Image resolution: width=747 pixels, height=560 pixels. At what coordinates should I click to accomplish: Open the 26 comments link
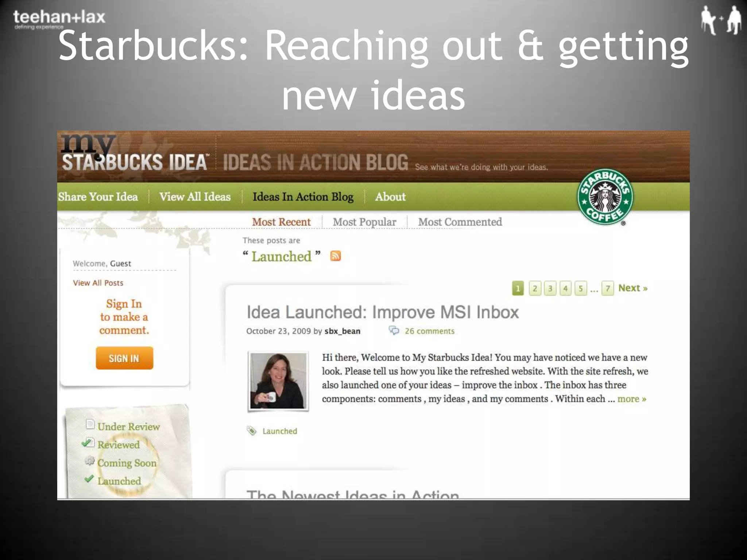coord(430,331)
